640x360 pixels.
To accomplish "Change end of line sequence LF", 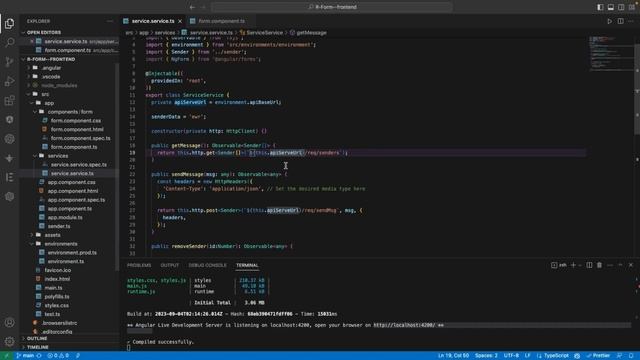I will coord(527,356).
